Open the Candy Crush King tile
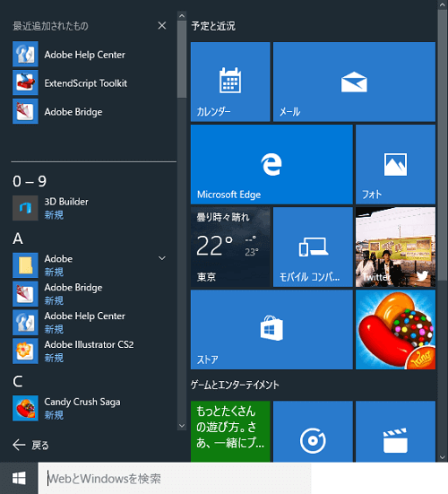This screenshot has width=448, height=494. tap(395, 330)
